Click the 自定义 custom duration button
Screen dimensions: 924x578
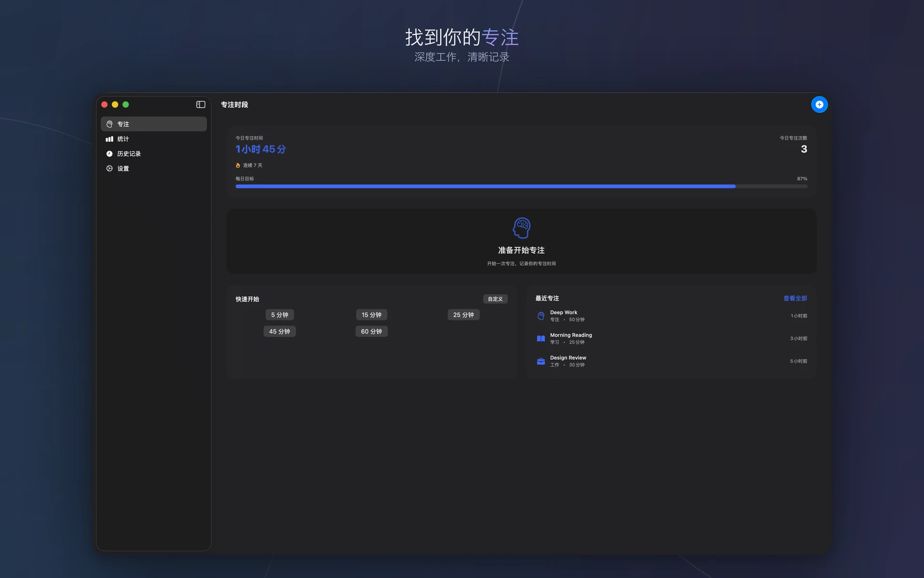[x=495, y=299]
